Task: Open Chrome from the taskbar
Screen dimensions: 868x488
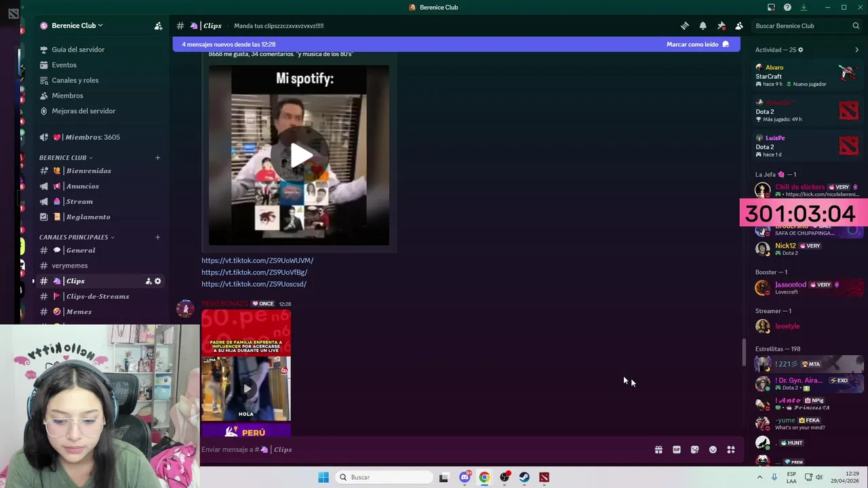Action: point(484,477)
